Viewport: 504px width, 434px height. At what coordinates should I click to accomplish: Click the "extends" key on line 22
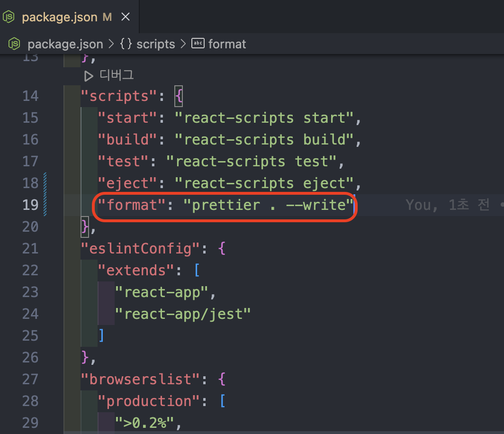135,271
